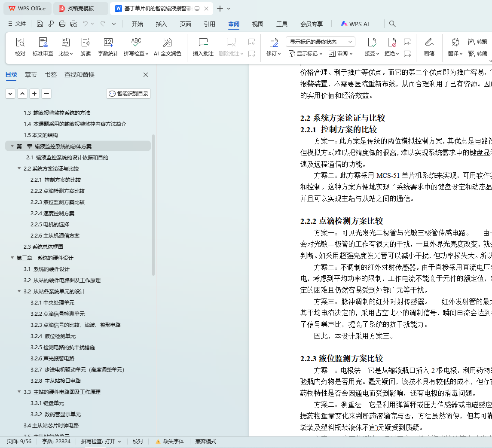The width and height of the screenshot is (492, 448).
Task: Insert a comment with 插入批注
Action: coord(203,47)
